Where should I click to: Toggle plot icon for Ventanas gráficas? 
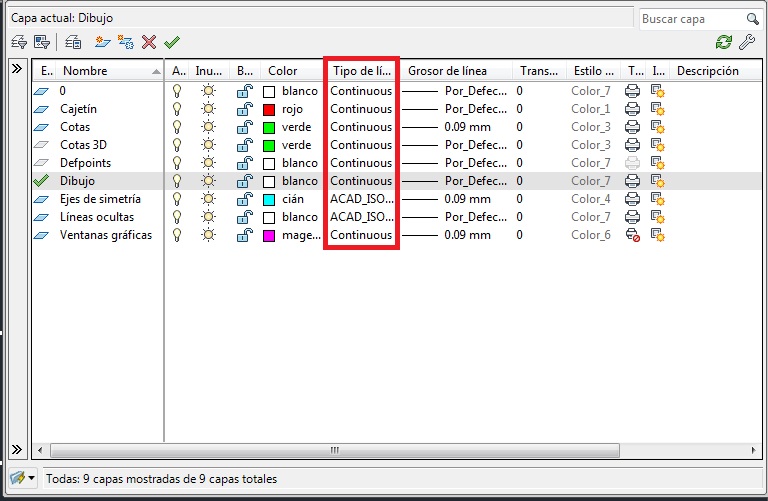[633, 236]
